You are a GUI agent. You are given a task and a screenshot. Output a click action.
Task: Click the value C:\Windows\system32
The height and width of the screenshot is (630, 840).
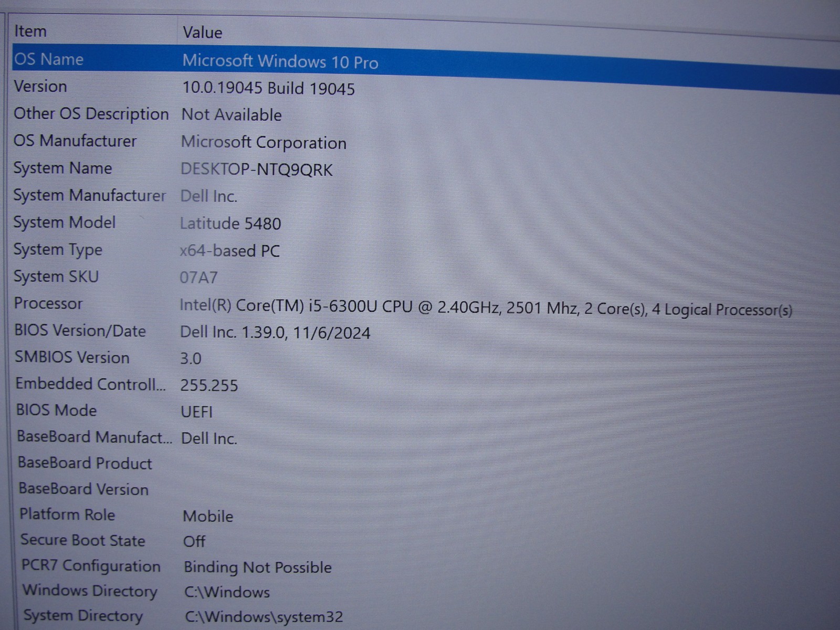click(x=264, y=617)
